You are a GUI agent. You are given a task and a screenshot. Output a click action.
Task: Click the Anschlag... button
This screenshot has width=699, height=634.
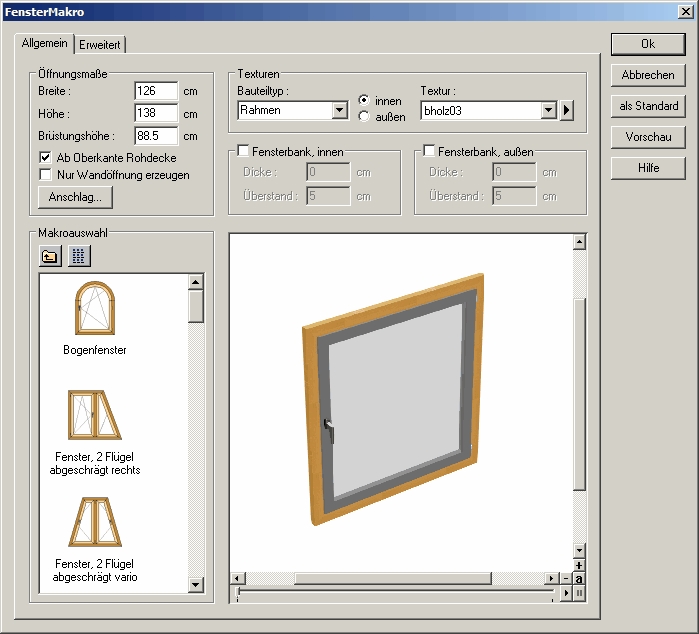coord(76,197)
